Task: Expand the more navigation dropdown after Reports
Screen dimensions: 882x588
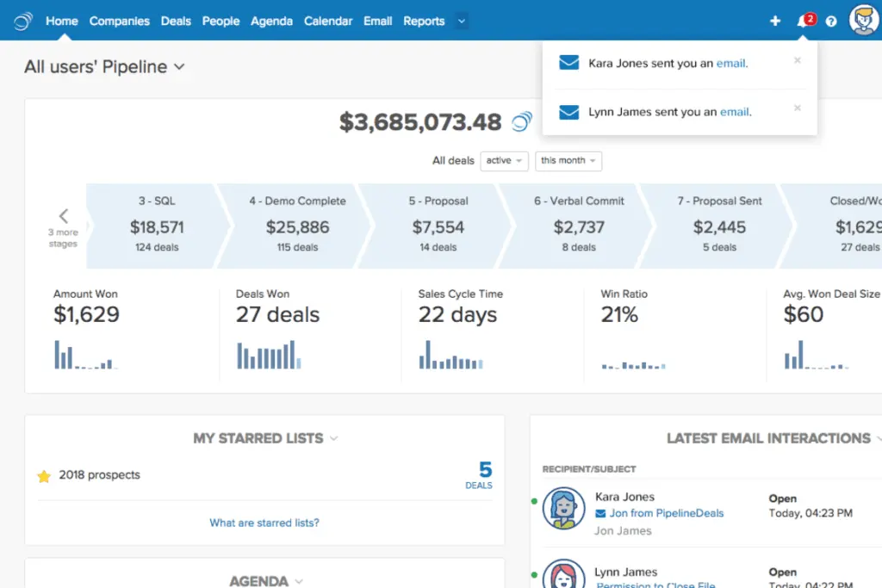Action: (x=462, y=22)
